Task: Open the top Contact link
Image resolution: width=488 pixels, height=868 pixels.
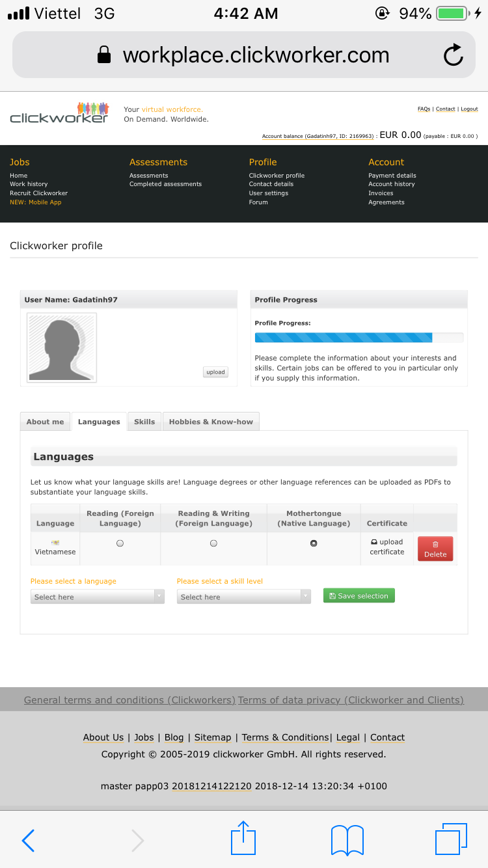Action: pyautogui.click(x=446, y=109)
